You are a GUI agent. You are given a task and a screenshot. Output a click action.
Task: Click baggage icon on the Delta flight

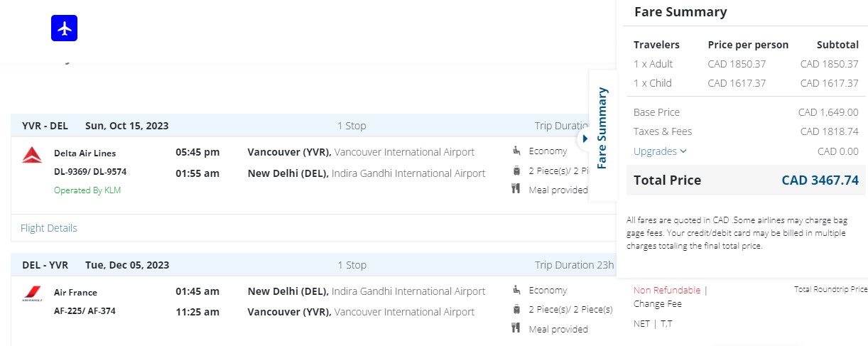point(516,171)
